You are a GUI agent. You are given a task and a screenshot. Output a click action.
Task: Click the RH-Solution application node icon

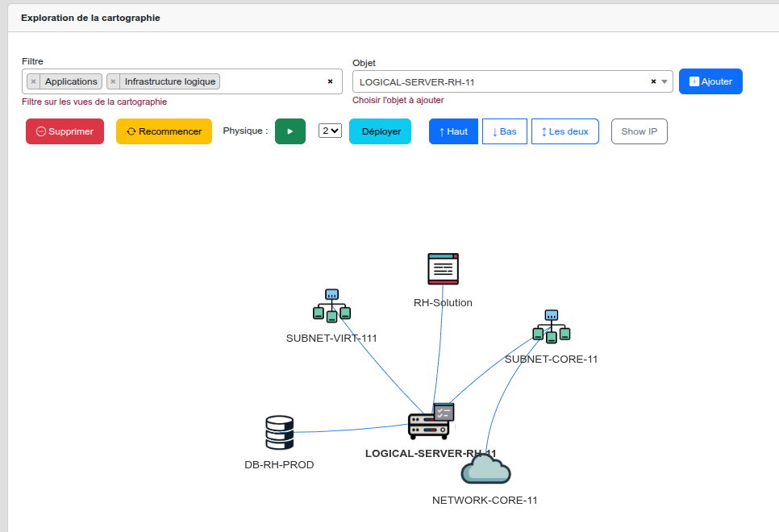(443, 269)
